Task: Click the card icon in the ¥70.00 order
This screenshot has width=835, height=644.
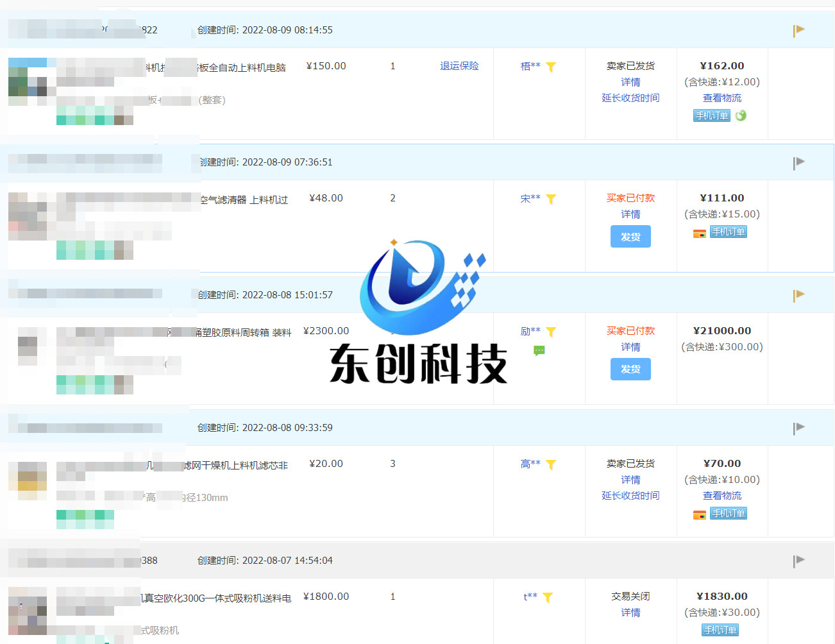Action: (x=700, y=514)
